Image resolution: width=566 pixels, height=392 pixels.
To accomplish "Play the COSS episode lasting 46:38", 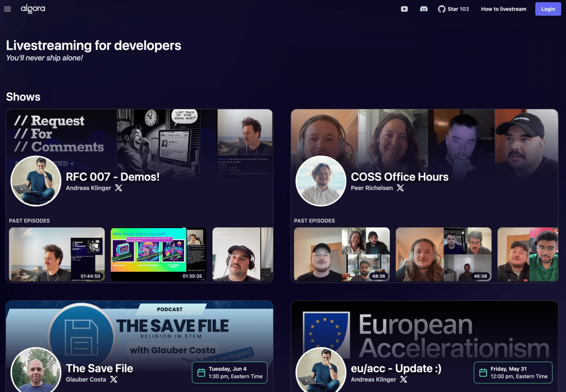I will tap(443, 254).
